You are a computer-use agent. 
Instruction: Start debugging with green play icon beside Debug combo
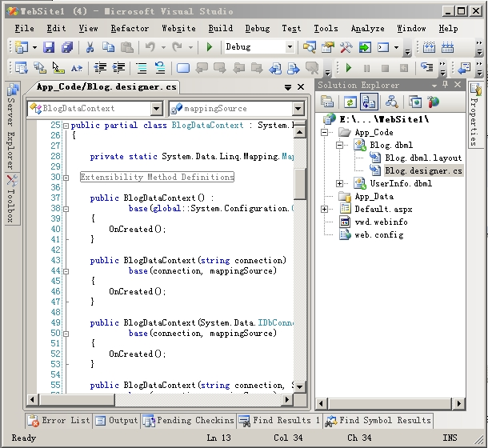pos(210,47)
